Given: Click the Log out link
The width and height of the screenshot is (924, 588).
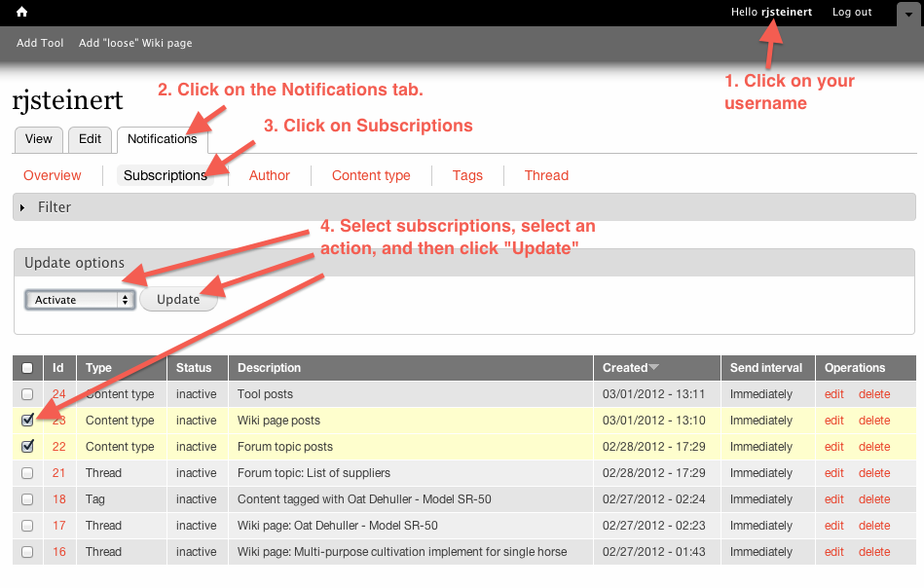Looking at the screenshot, I should pos(852,12).
